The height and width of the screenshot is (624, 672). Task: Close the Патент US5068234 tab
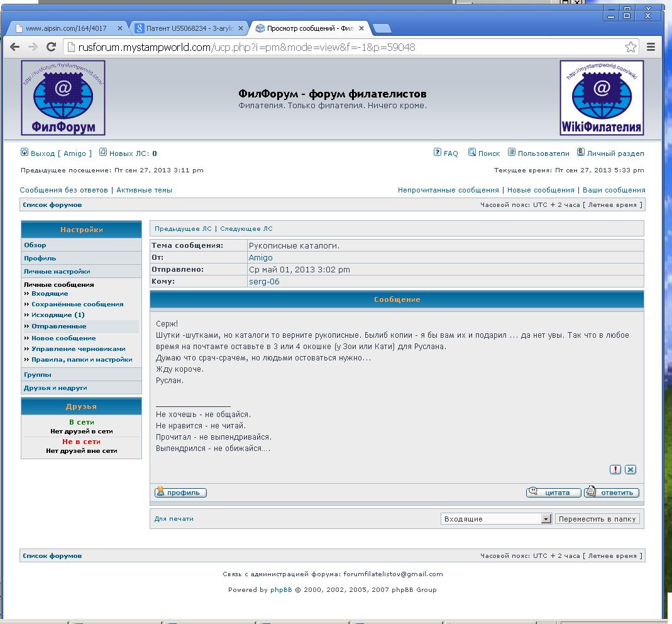240,28
